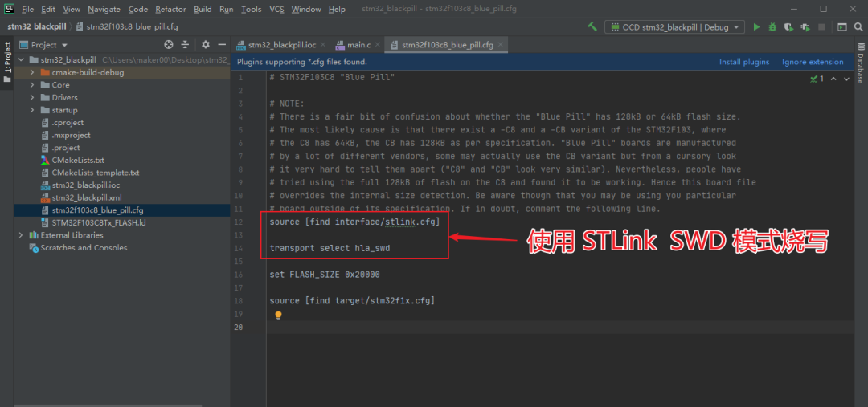The height and width of the screenshot is (407, 868).
Task: Open the View menu
Action: pos(72,10)
